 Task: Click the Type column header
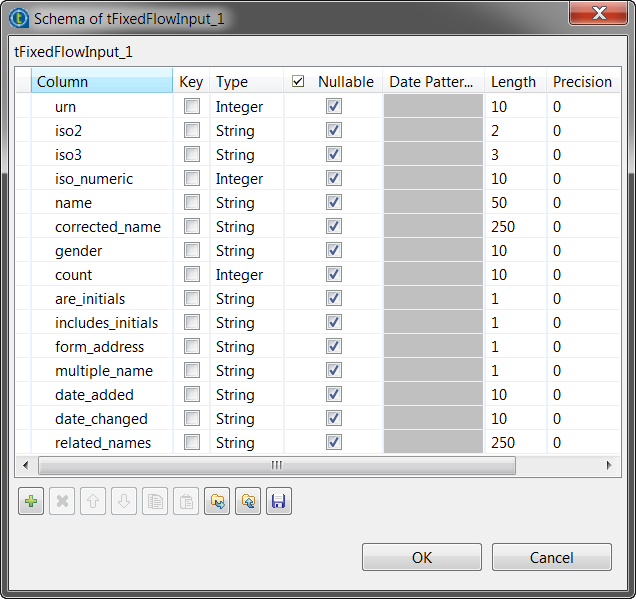point(247,82)
